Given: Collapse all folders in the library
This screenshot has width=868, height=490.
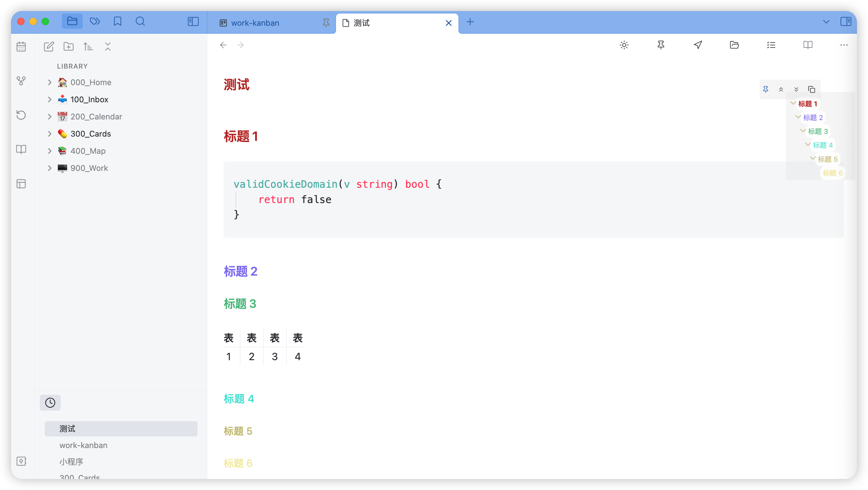Looking at the screenshot, I should point(108,46).
